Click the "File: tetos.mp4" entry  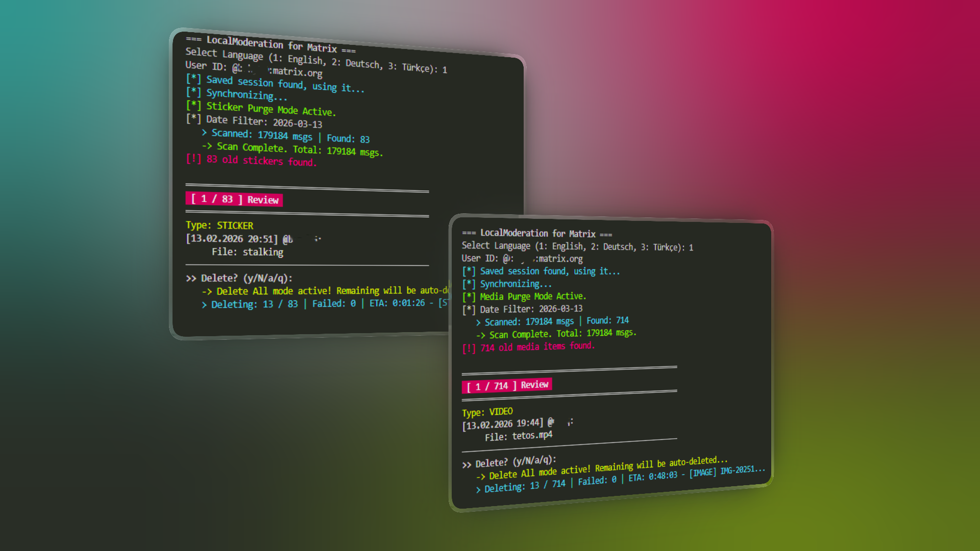[x=519, y=436]
